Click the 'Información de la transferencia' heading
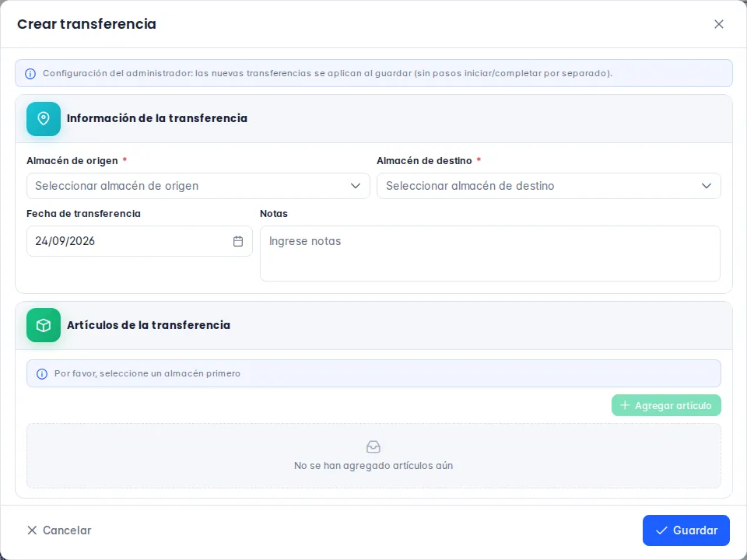Image resolution: width=747 pixels, height=560 pixels. click(157, 118)
